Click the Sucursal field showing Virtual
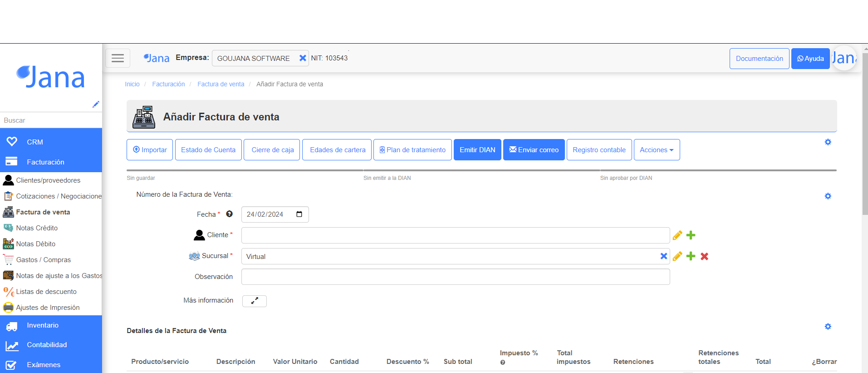Viewport: 868px width, 373px height. tap(456, 256)
